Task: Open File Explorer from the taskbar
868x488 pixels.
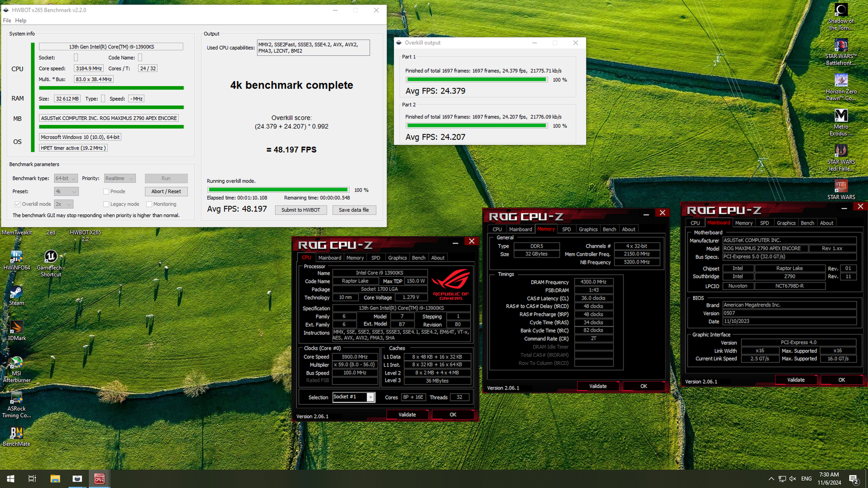Action: coord(55,479)
